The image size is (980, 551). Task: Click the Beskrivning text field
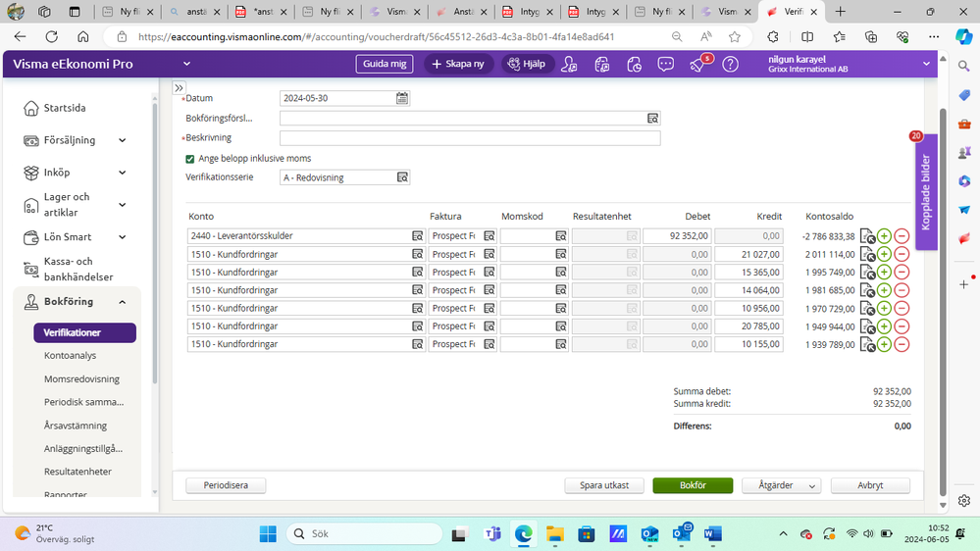click(469, 138)
